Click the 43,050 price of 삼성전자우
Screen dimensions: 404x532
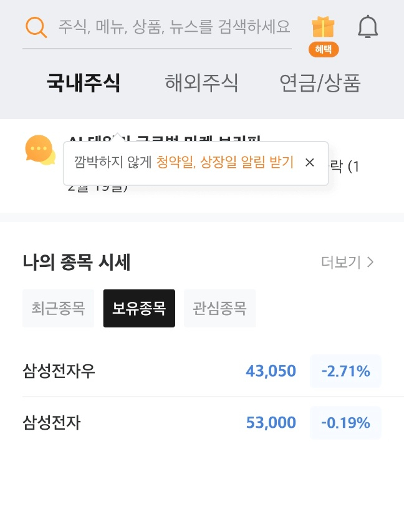point(271,372)
